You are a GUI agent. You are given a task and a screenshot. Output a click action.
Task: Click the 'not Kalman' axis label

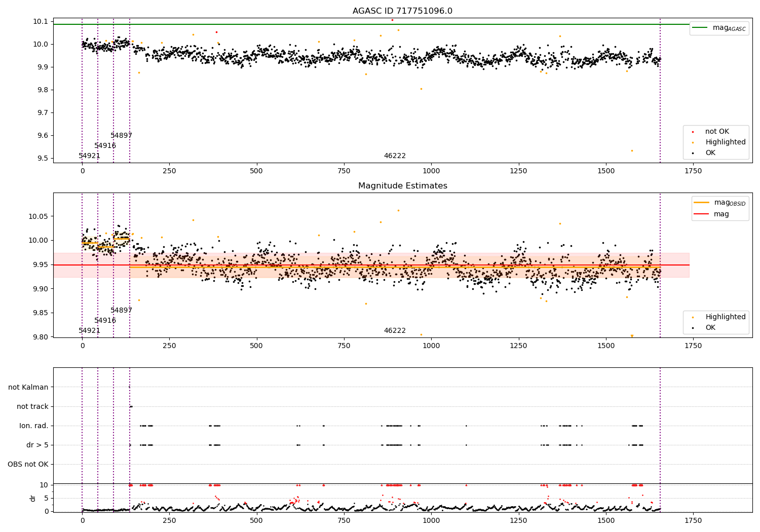pos(28,388)
